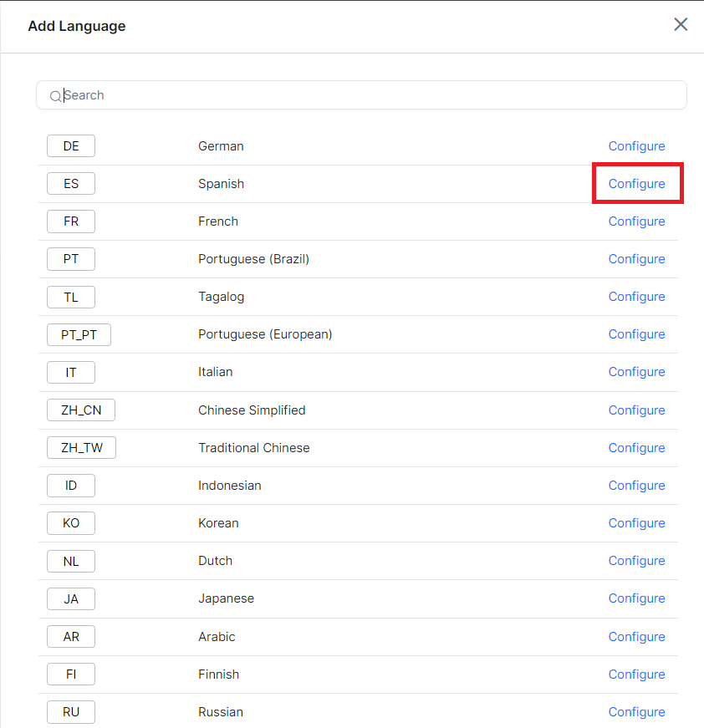Click the ZH_CN language code tag
The height and width of the screenshot is (728, 704).
coord(81,410)
